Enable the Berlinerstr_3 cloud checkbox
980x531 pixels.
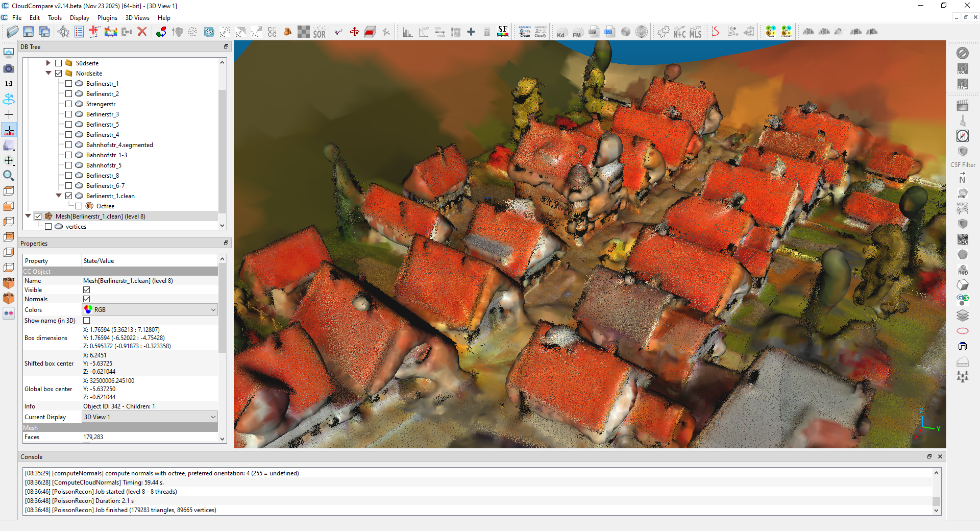(x=68, y=114)
